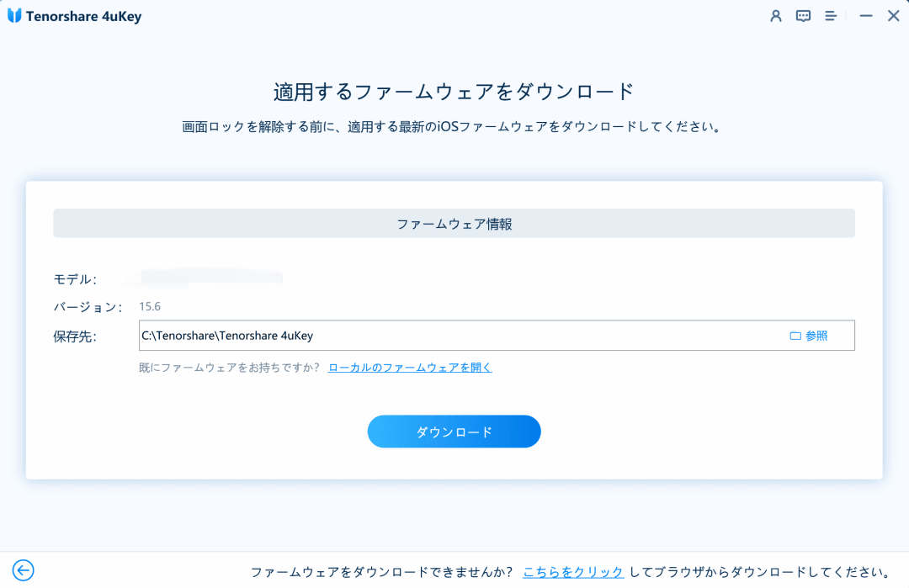
Task: Click the 保存先 label
Action: pyautogui.click(x=75, y=336)
